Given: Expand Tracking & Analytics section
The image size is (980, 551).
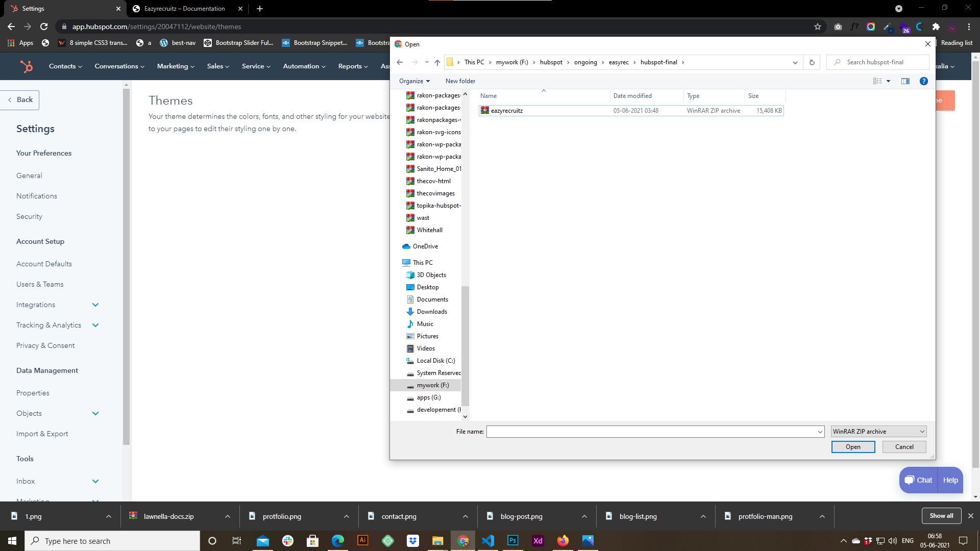Looking at the screenshot, I should [x=95, y=325].
